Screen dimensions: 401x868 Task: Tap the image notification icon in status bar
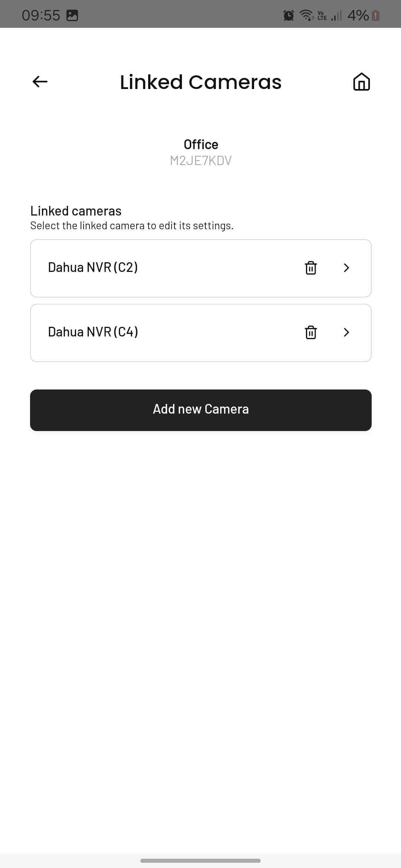coord(72,15)
